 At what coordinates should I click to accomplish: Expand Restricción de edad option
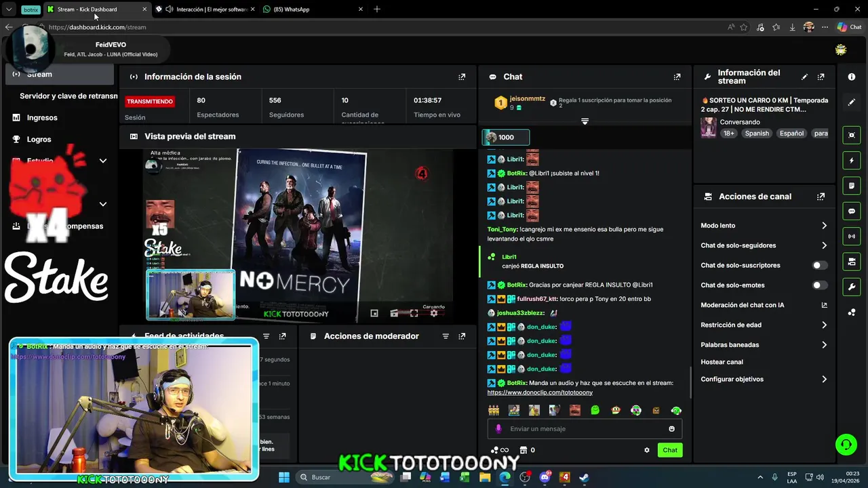[x=764, y=325]
